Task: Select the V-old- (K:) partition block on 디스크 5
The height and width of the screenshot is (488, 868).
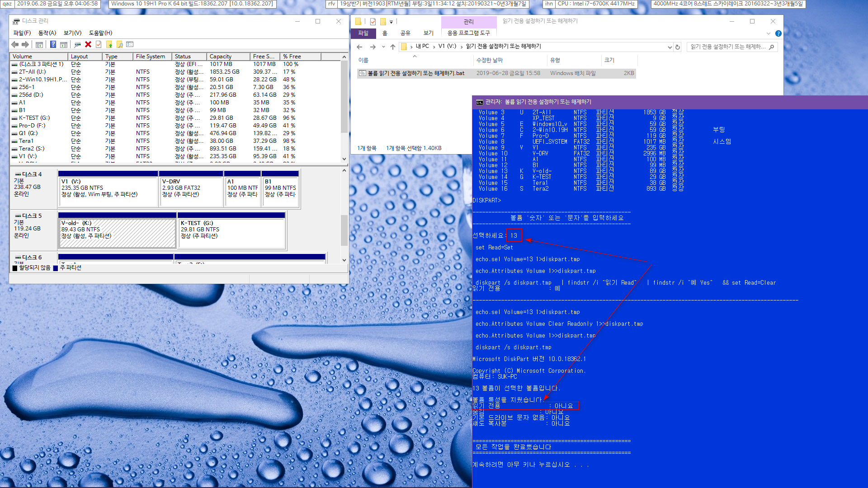Action: [x=117, y=230]
